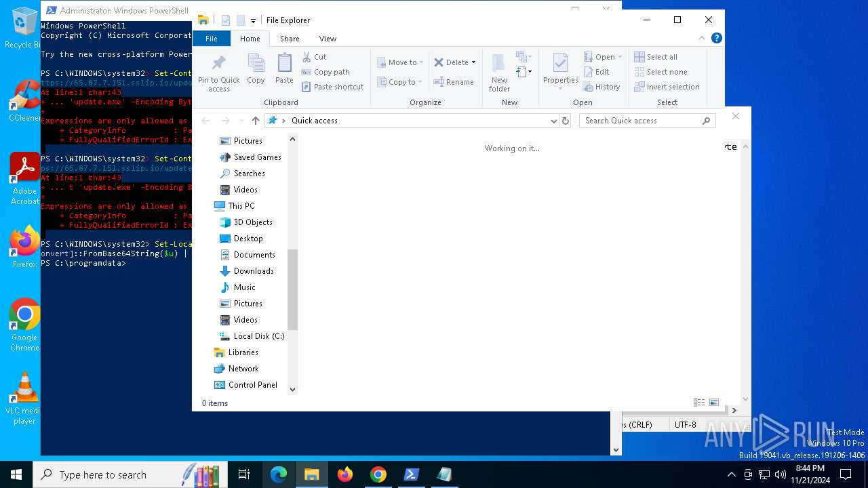Image resolution: width=868 pixels, height=488 pixels.
Task: Click the History command
Action: tap(601, 87)
